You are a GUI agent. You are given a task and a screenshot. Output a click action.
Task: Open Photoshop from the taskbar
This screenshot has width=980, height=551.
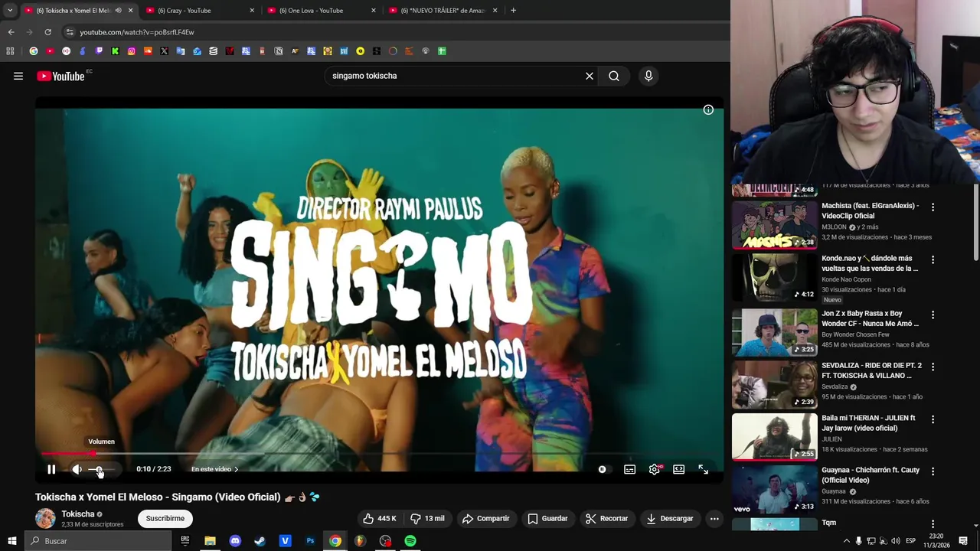point(310,541)
